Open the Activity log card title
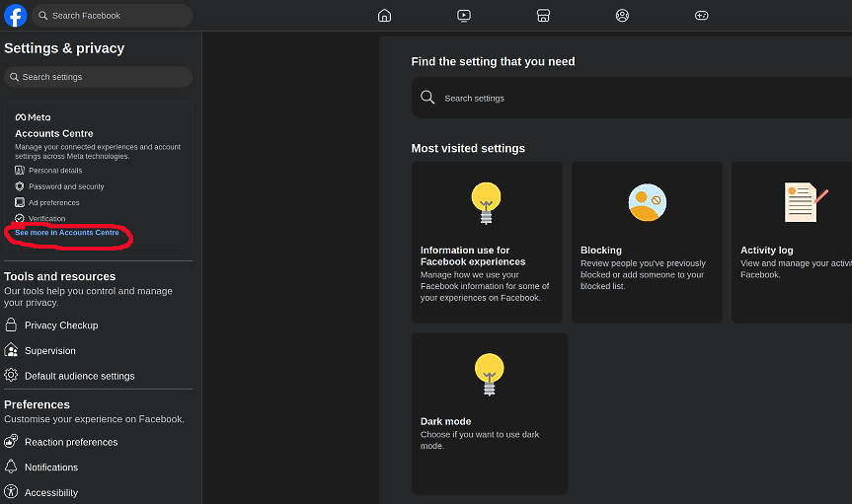The height and width of the screenshot is (504, 852). 767,251
